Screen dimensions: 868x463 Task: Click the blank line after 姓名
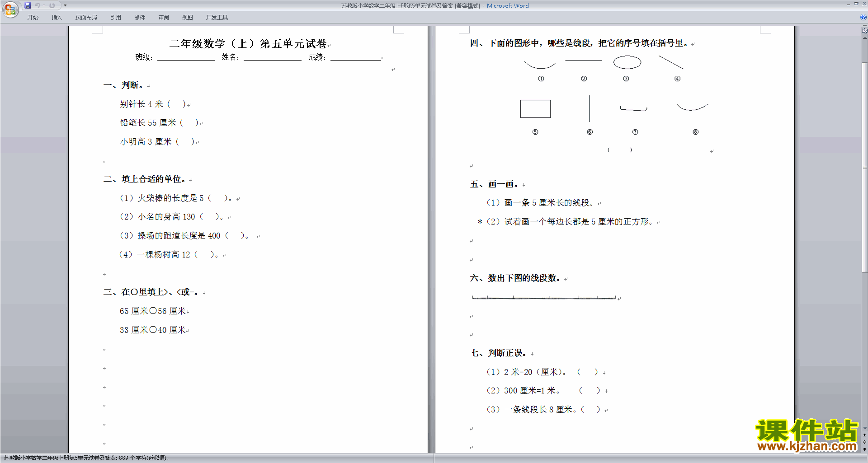coord(273,57)
